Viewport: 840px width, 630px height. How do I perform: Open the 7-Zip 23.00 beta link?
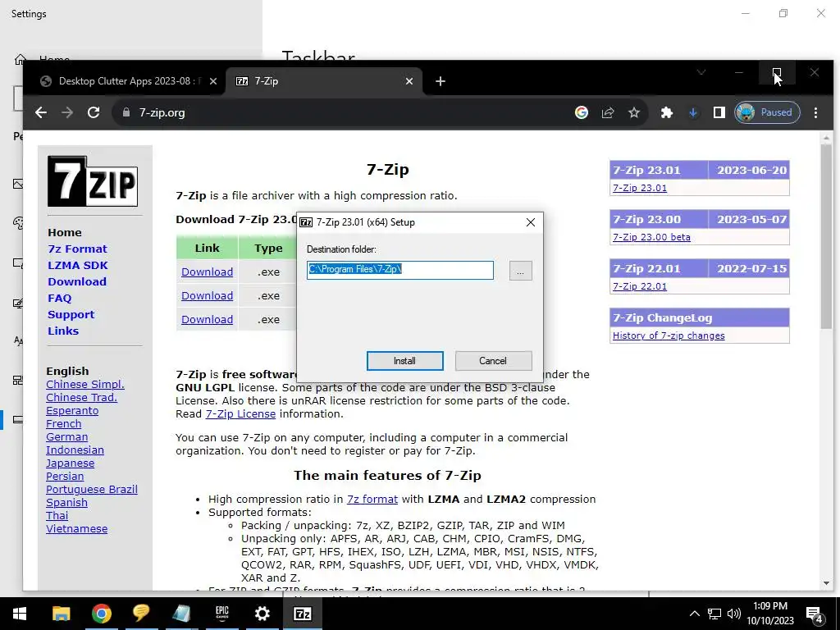point(651,237)
